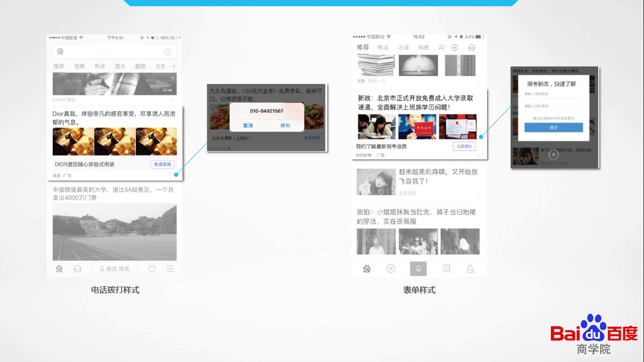Click the 请输入您的姓名 name field
This screenshot has width=644, height=362.
(x=553, y=95)
